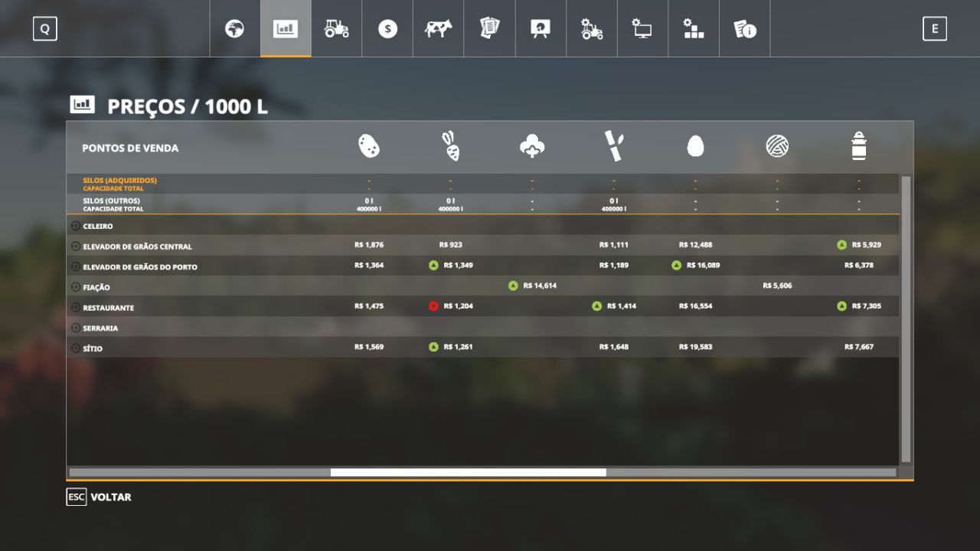Screen dimensions: 980x551
Task: Select the Elevador de Grãos Central row
Action: 483,246
